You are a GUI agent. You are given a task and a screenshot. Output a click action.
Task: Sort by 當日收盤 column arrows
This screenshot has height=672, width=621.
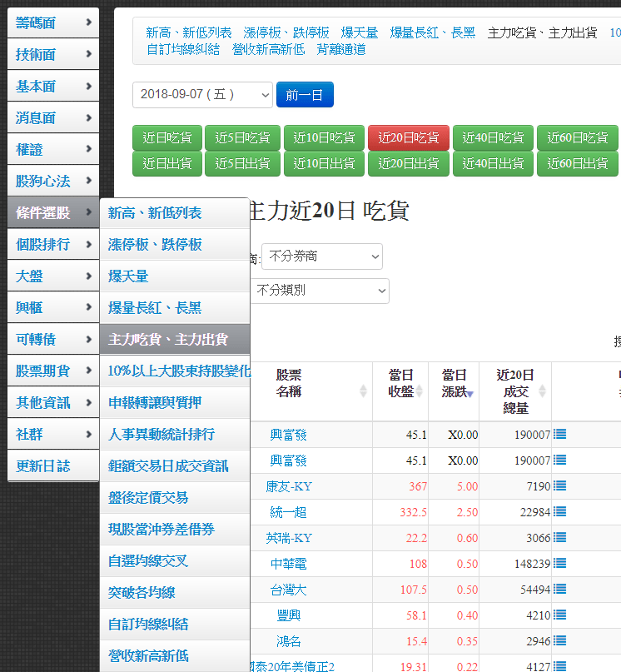coord(420,391)
